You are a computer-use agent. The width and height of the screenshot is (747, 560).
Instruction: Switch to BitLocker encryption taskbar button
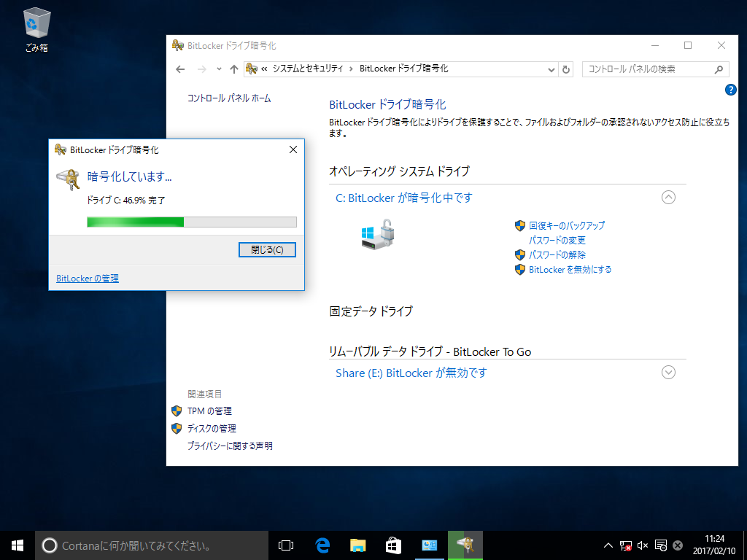465,545
